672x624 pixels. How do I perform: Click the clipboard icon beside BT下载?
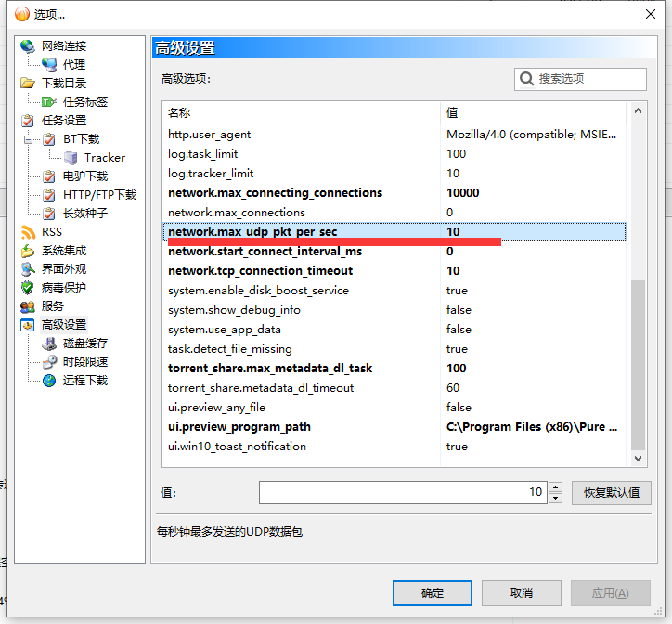coord(49,139)
